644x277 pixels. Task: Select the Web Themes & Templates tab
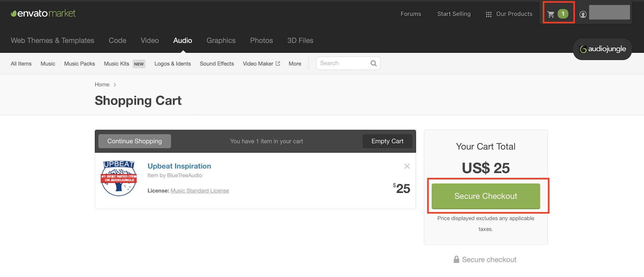[52, 41]
